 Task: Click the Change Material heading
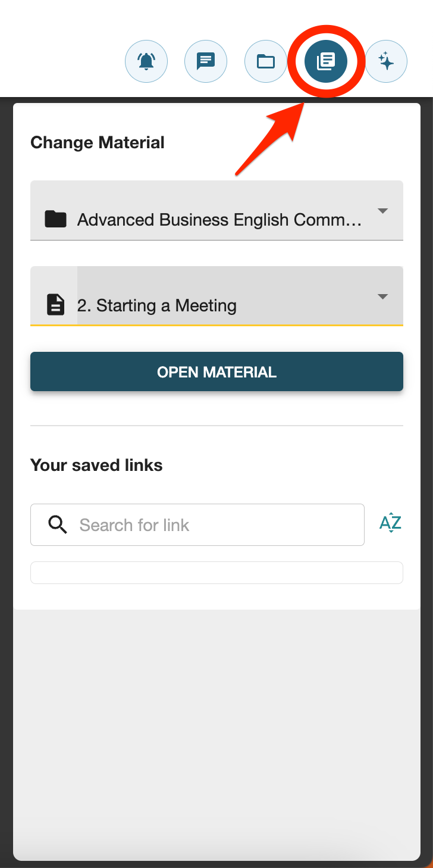(x=98, y=143)
